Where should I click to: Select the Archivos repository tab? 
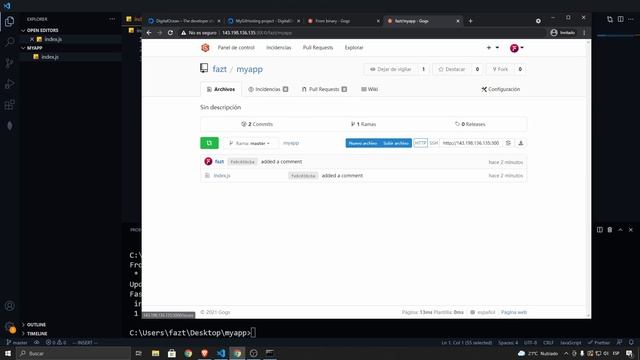(x=221, y=89)
